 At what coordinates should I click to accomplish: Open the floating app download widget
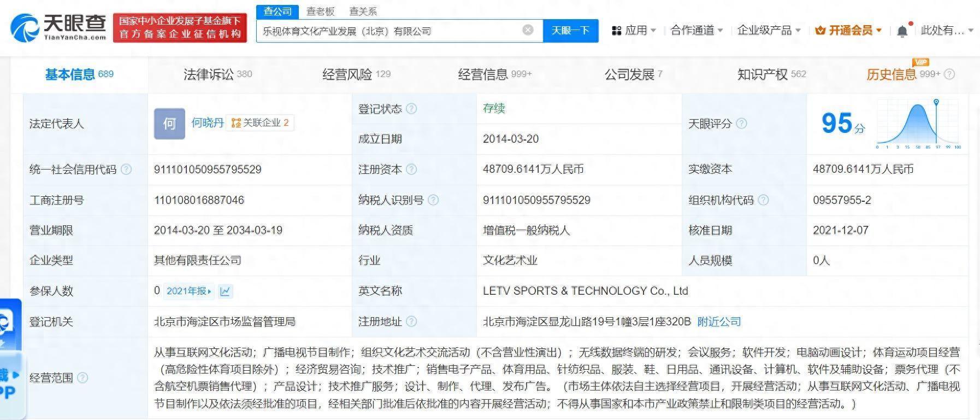pyautogui.click(x=11, y=358)
